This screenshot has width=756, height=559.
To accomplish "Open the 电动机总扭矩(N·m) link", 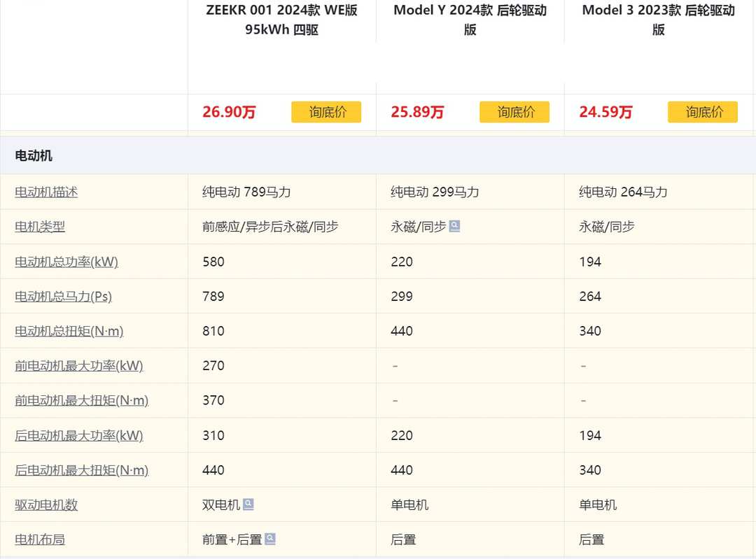I will (69, 331).
